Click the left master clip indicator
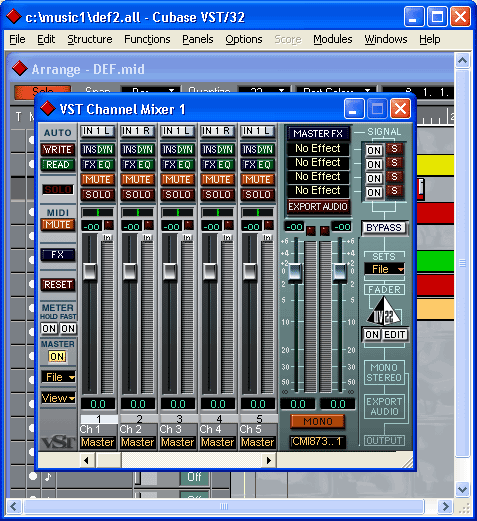The width and height of the screenshot is (477, 521). click(311, 230)
